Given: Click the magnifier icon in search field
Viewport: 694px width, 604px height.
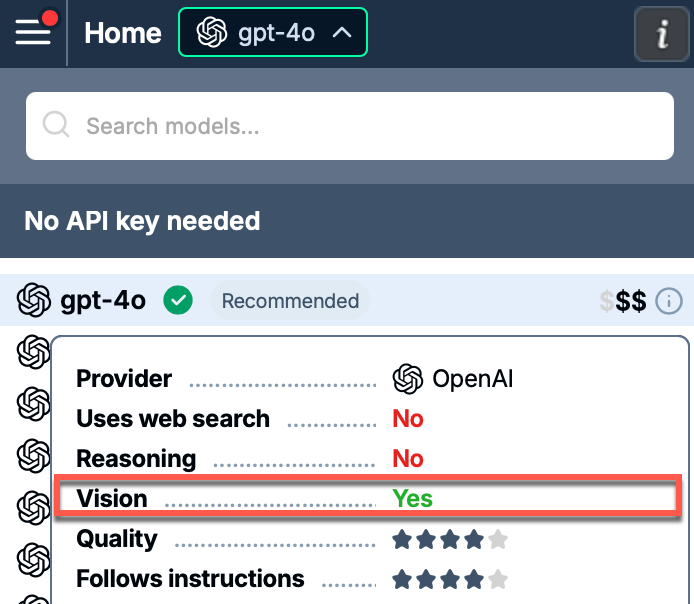Looking at the screenshot, I should (x=56, y=124).
